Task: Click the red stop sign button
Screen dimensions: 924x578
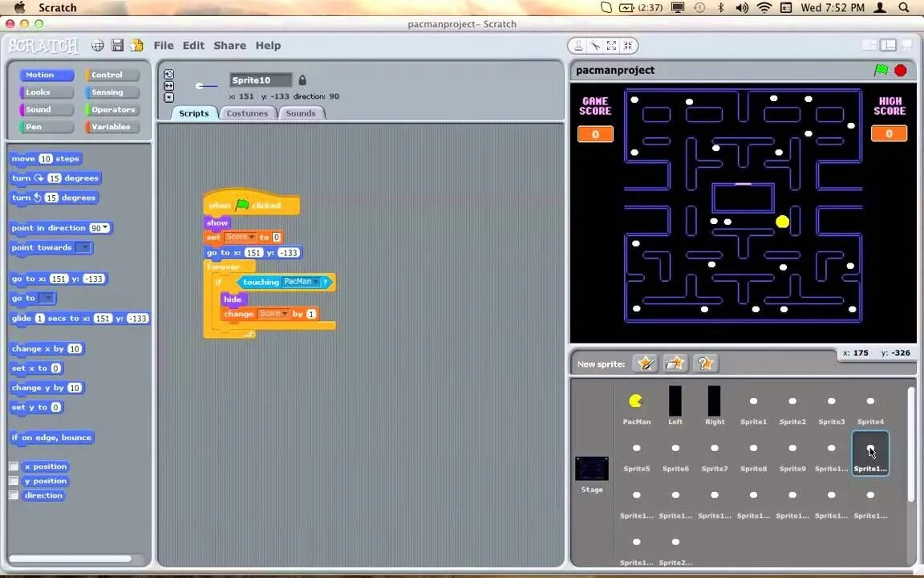Action: coord(901,70)
